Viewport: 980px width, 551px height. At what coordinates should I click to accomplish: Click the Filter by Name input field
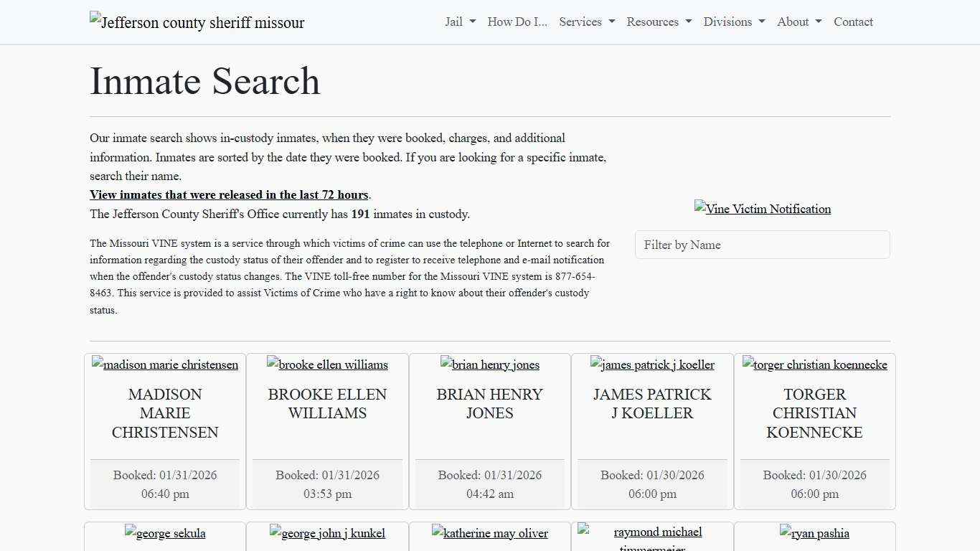(x=763, y=245)
